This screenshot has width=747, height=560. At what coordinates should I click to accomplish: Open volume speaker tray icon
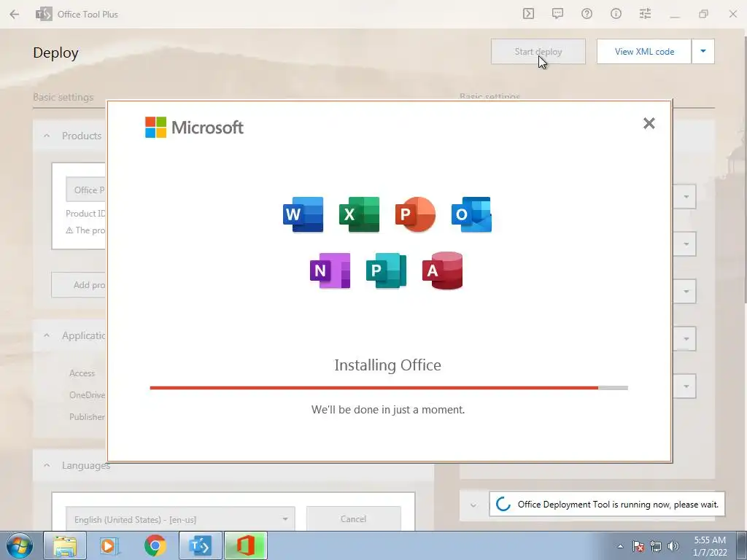coord(673,546)
